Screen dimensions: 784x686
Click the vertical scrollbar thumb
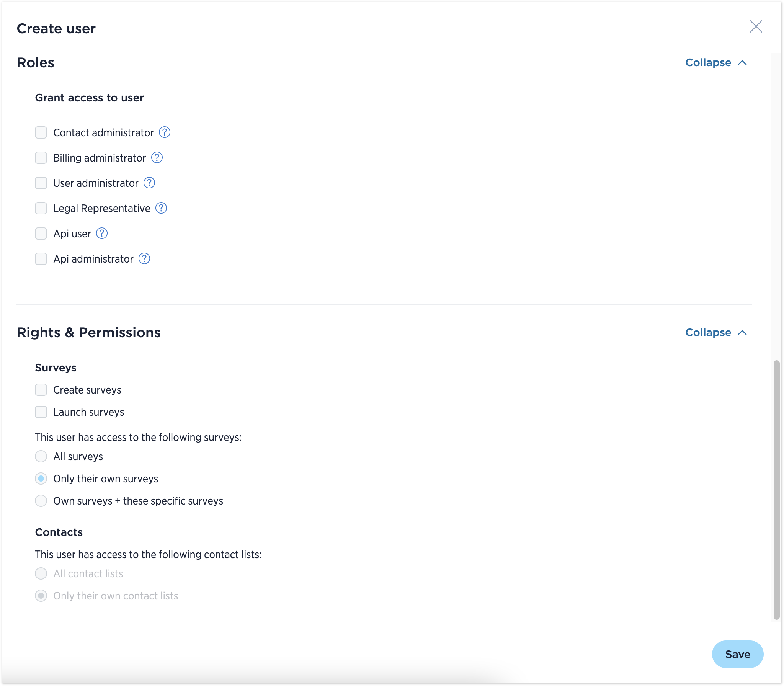tap(777, 490)
